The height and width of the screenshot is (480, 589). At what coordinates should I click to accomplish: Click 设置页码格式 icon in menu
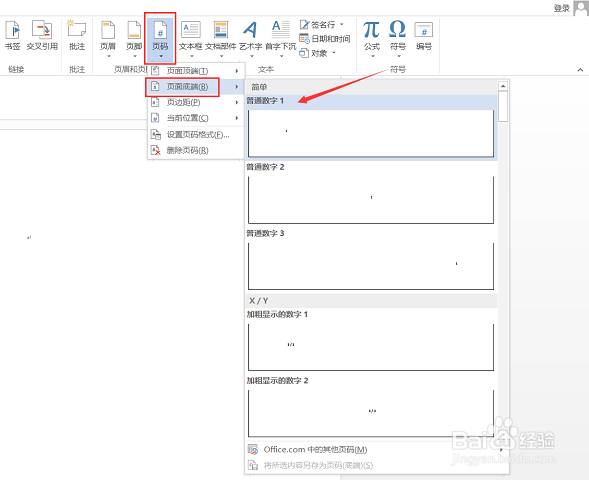tap(156, 134)
